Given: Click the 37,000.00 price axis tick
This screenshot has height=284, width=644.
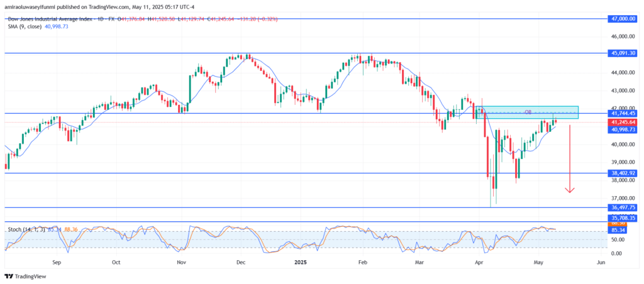Looking at the screenshot, I should point(622,198).
